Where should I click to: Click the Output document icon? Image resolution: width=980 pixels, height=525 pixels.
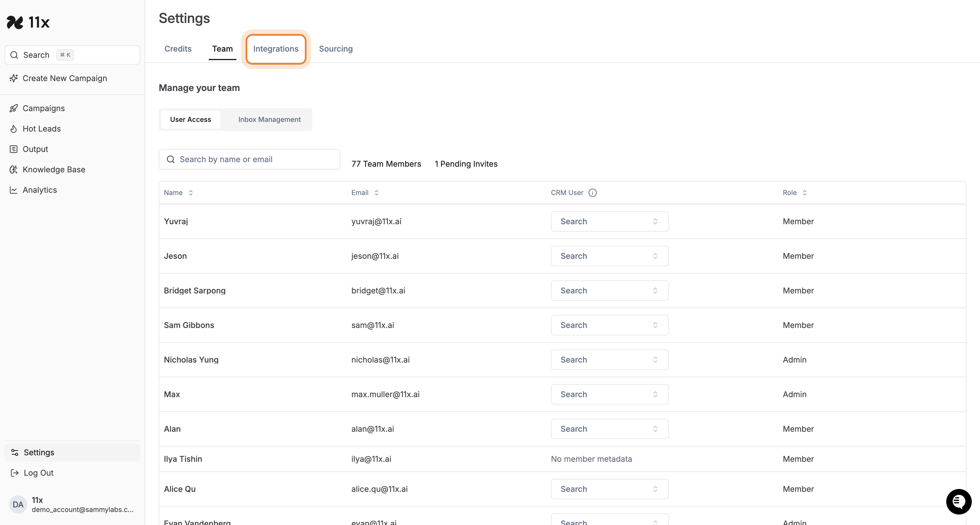point(14,149)
